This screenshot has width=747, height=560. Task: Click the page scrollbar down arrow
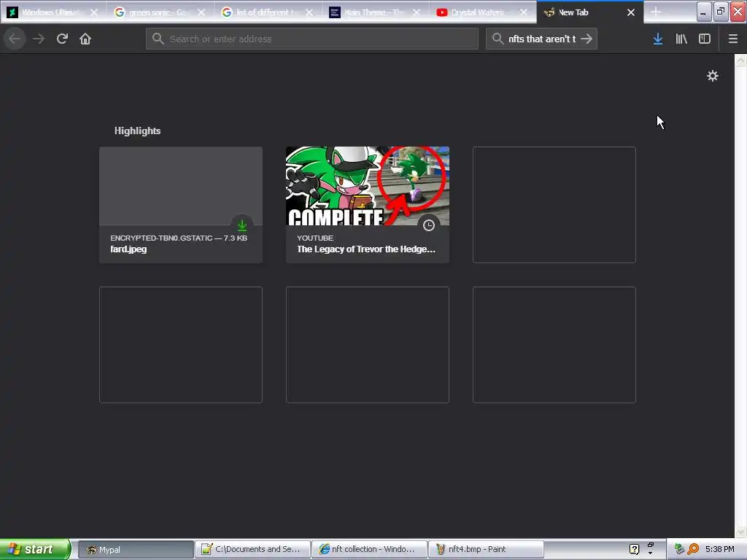(x=740, y=532)
